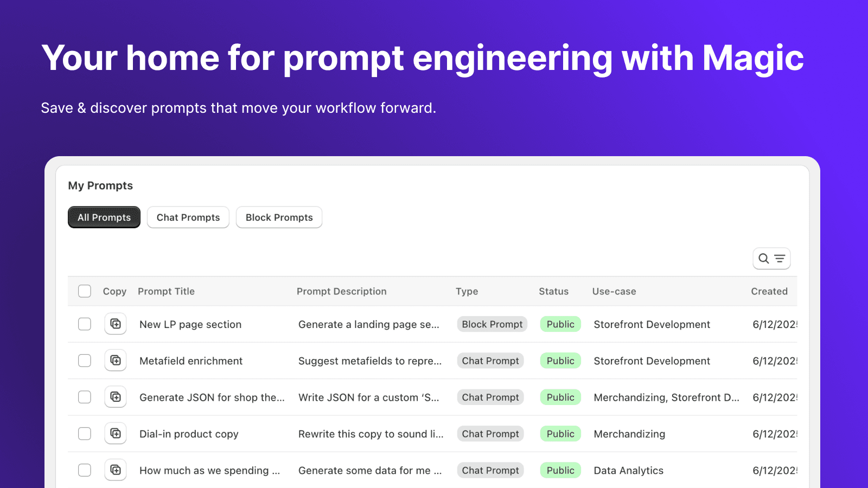Switch to the Block Prompts tab
868x488 pixels.
279,217
